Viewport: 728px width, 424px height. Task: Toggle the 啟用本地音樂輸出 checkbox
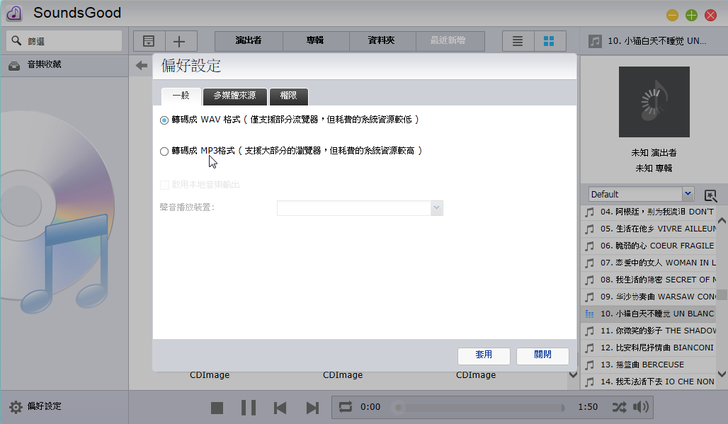click(x=164, y=185)
